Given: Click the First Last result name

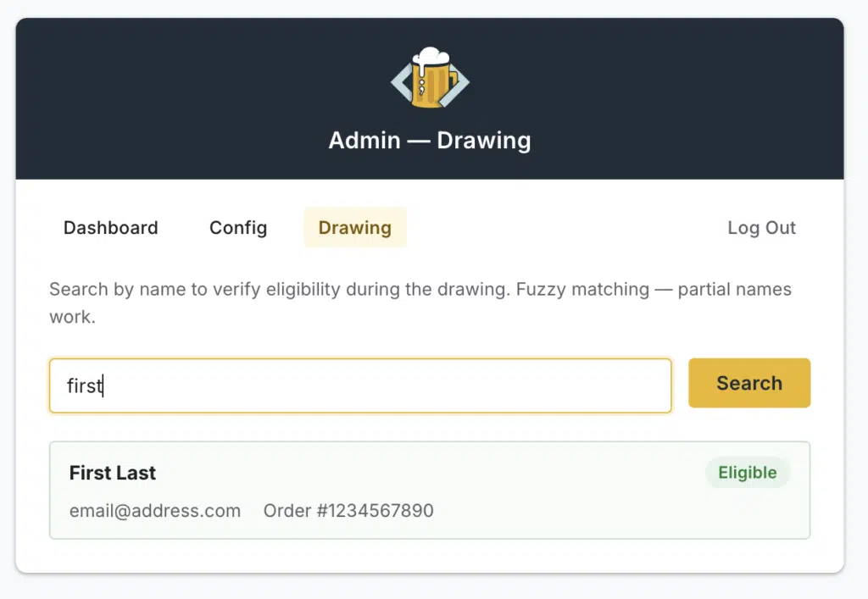Looking at the screenshot, I should (x=113, y=474).
